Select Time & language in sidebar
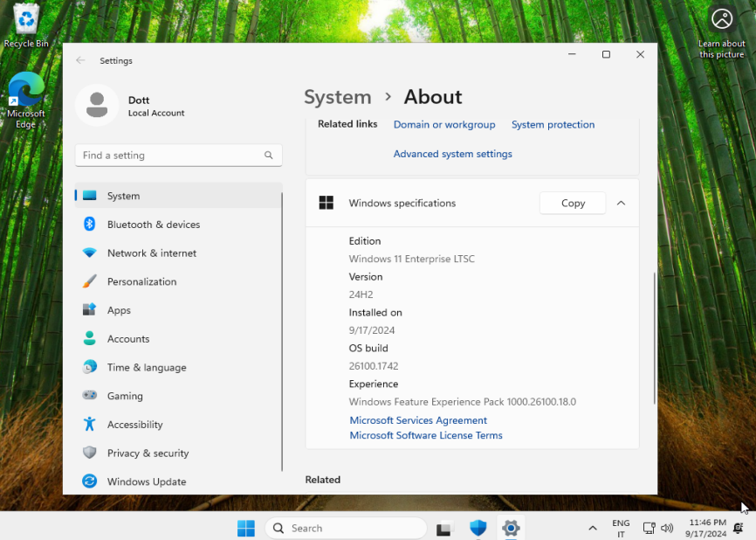756x540 pixels. 178,367
